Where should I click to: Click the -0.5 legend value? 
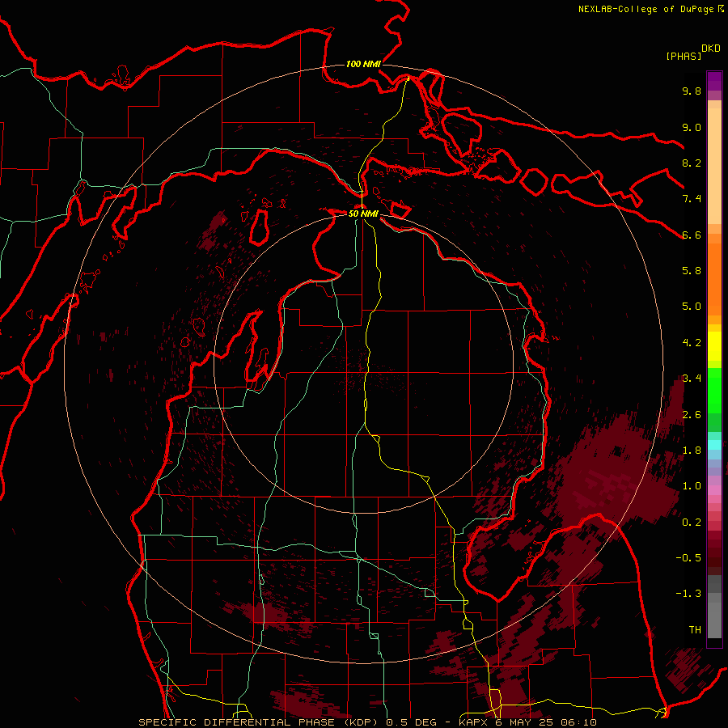coord(688,558)
